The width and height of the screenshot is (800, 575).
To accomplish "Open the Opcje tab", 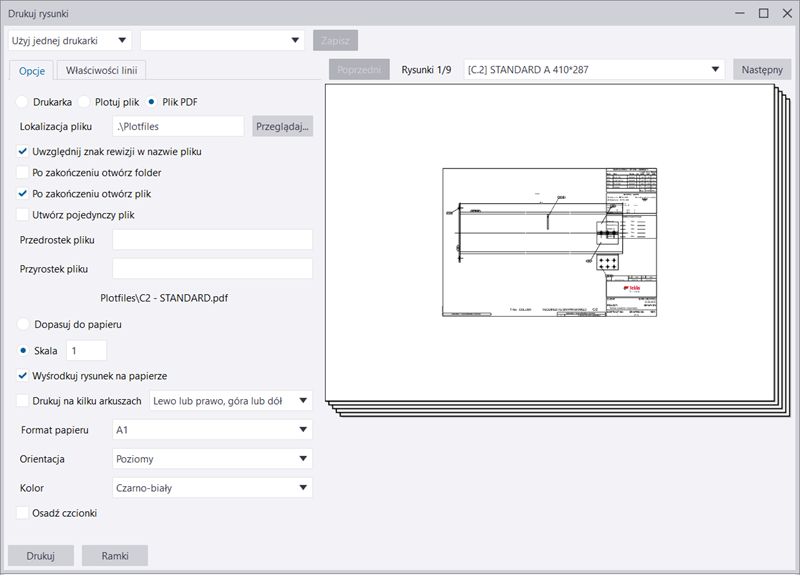I will [32, 70].
